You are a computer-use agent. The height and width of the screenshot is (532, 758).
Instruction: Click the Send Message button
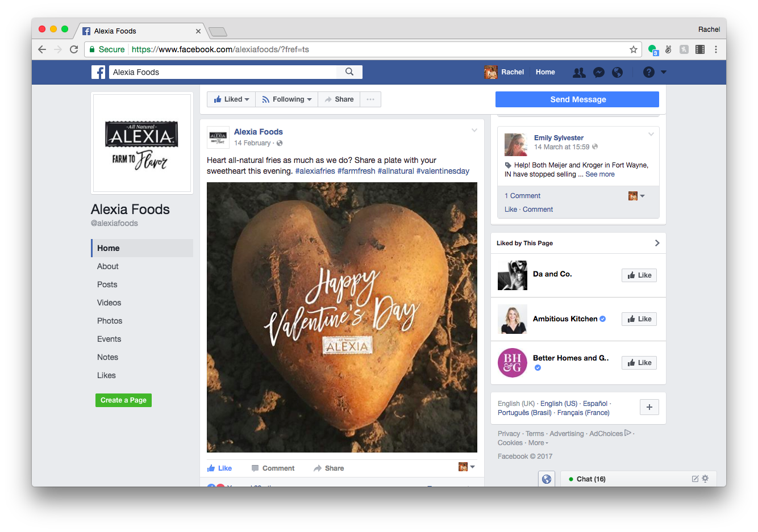577,99
